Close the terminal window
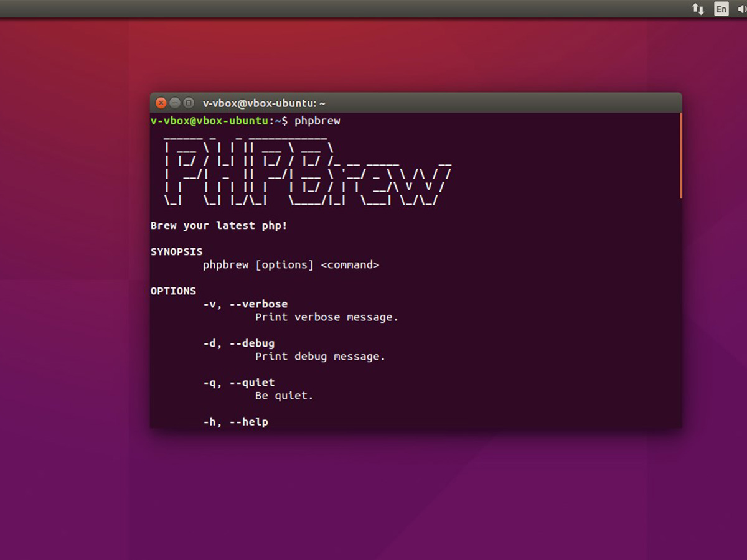The height and width of the screenshot is (560, 747). pos(161,103)
